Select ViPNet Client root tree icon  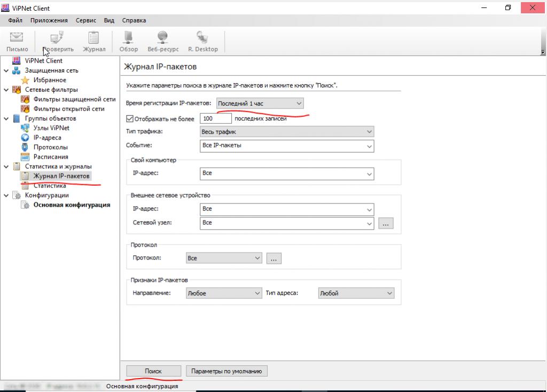(x=17, y=60)
